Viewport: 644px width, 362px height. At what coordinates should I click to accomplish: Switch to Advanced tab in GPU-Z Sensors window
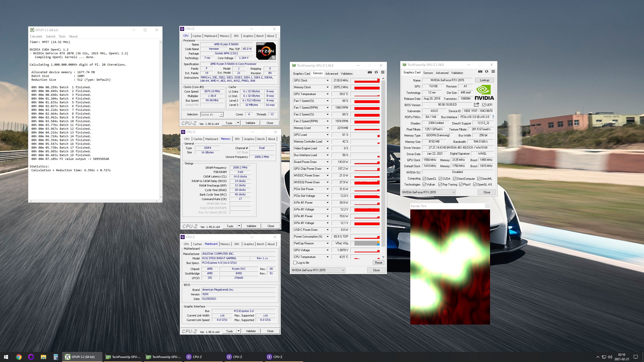(x=332, y=74)
